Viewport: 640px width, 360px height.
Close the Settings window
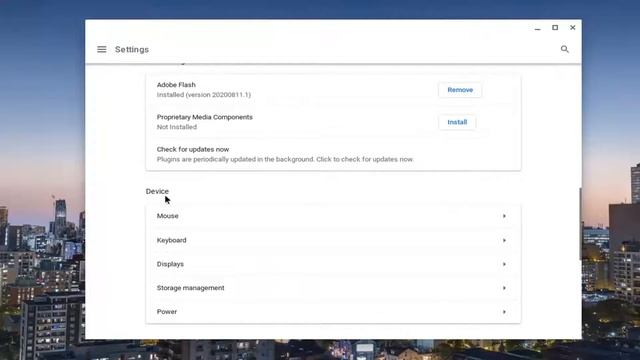coord(573,28)
